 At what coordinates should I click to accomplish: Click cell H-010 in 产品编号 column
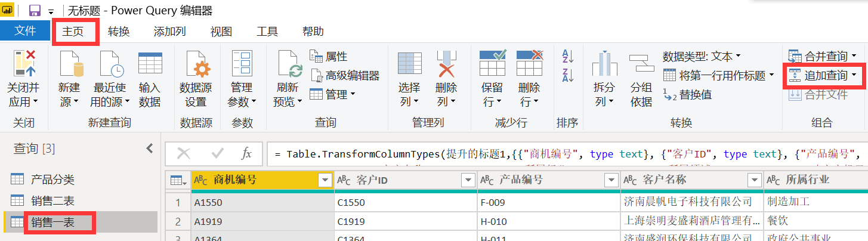(x=549, y=221)
